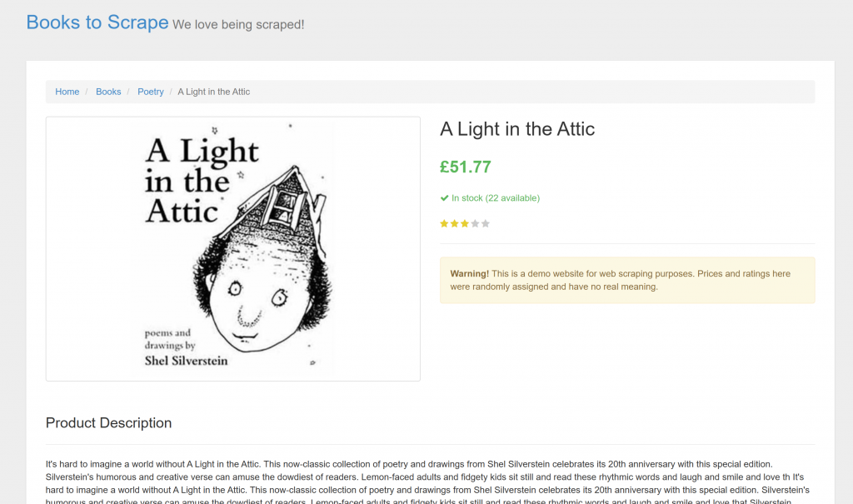Click the fifth gray rating star
Viewport: 853px width, 504px height.
pyautogui.click(x=486, y=223)
